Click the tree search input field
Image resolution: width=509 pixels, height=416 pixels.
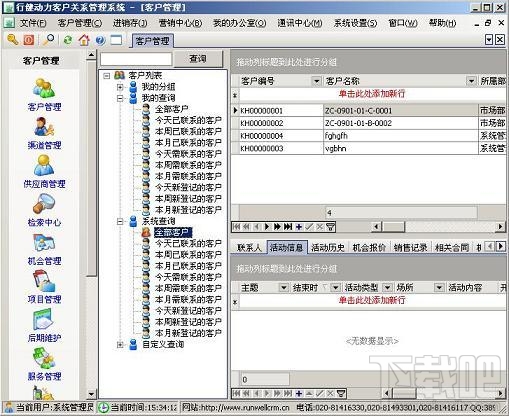tap(136, 59)
